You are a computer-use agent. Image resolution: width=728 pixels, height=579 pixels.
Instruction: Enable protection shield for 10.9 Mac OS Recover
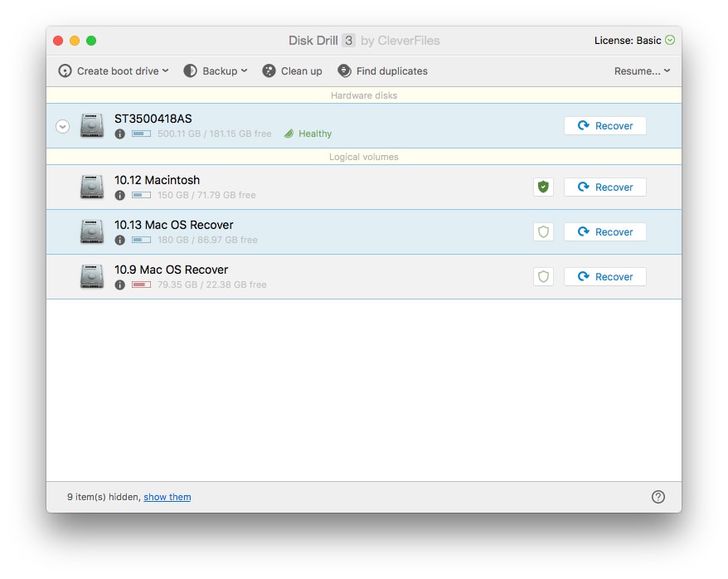click(543, 277)
